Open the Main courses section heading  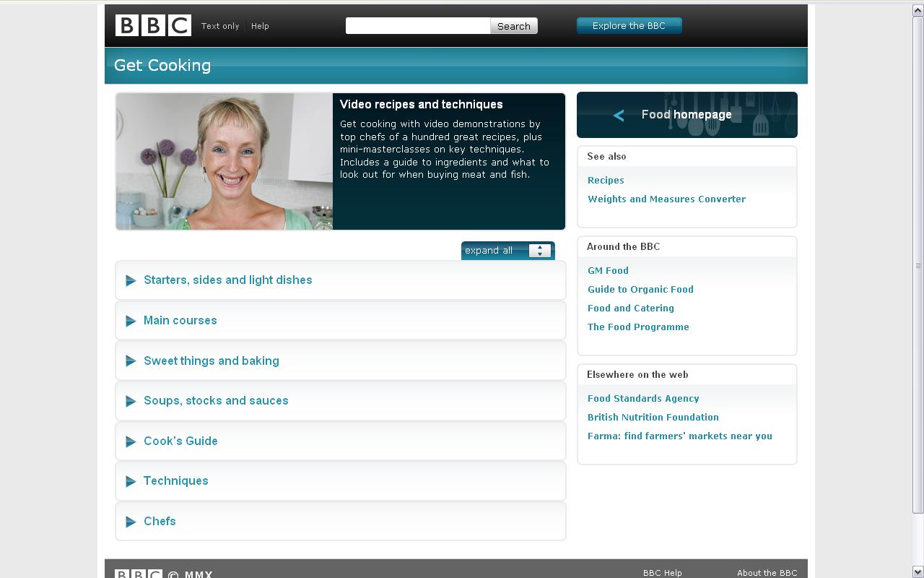(180, 320)
